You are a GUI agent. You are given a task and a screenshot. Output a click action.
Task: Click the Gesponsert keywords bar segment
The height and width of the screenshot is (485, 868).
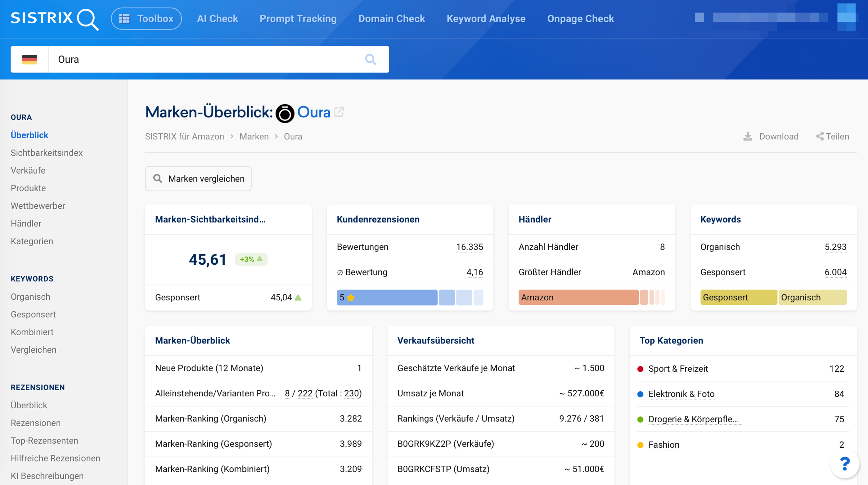pos(739,298)
